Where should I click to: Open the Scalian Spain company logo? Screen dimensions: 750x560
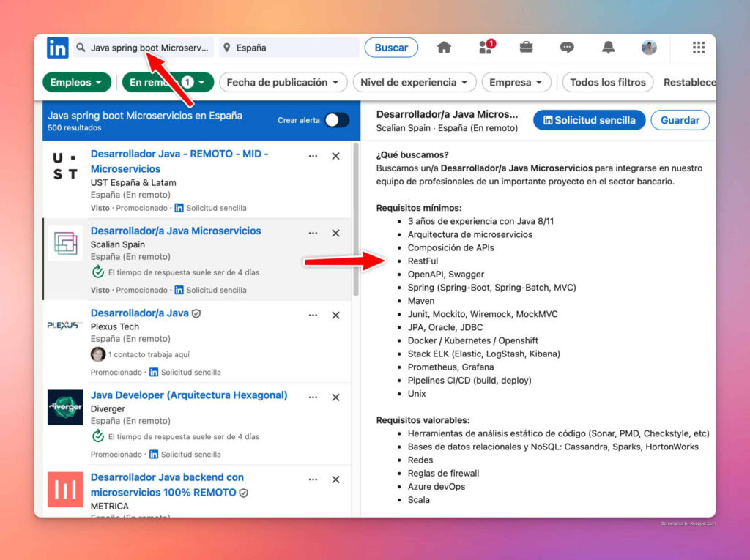click(x=65, y=243)
